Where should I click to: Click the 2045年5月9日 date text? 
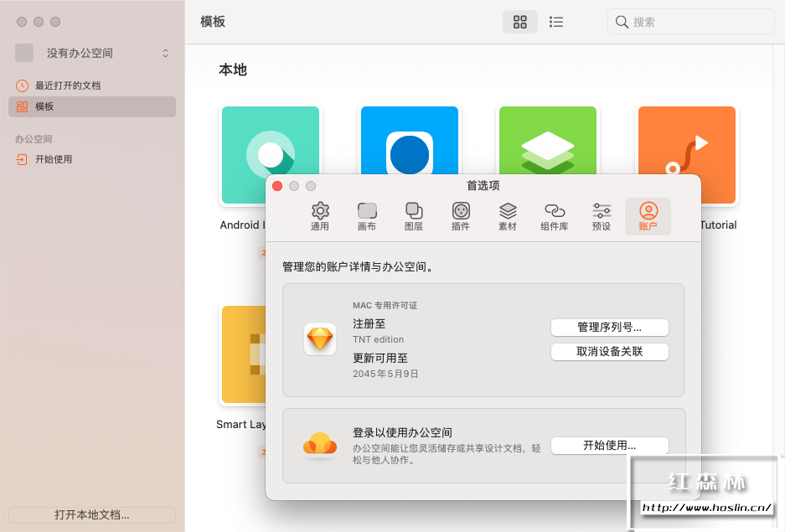(x=385, y=374)
